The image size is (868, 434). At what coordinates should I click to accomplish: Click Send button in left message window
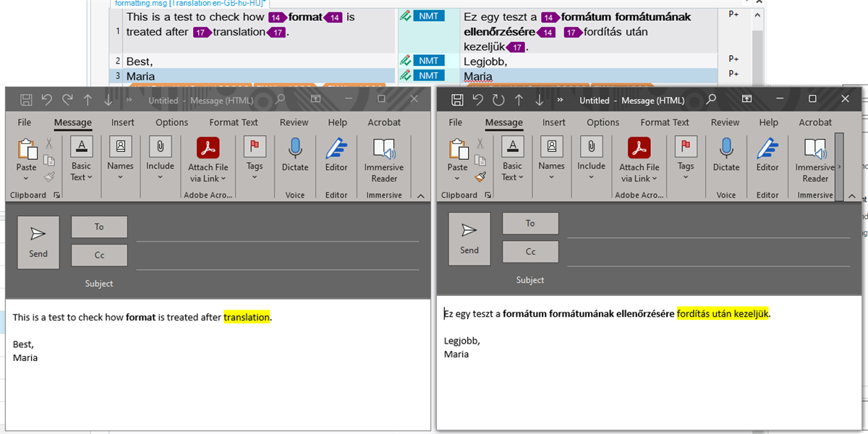coord(38,242)
